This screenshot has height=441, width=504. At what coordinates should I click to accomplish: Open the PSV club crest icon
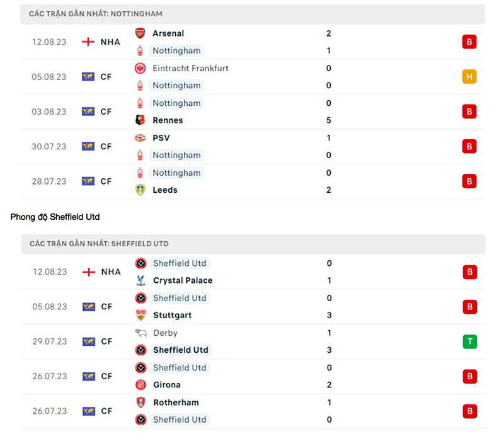click(x=140, y=137)
